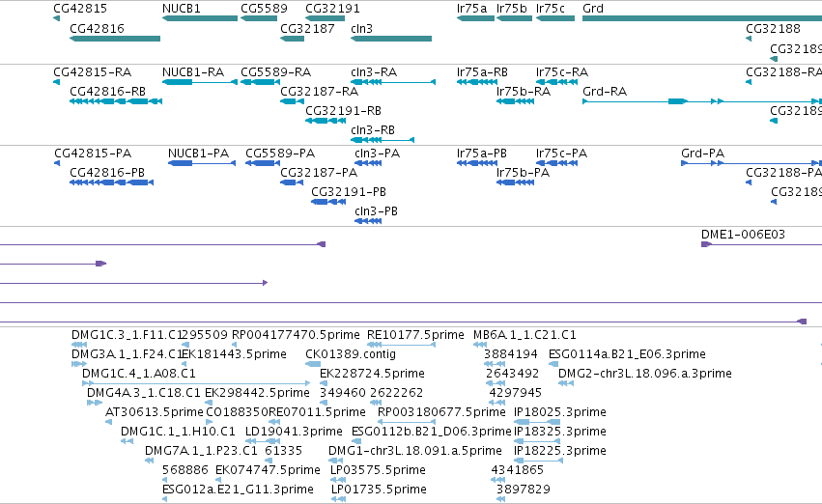Image resolution: width=822 pixels, height=504 pixels.
Task: Open transcript Grd-RA
Action: pyautogui.click(x=605, y=92)
